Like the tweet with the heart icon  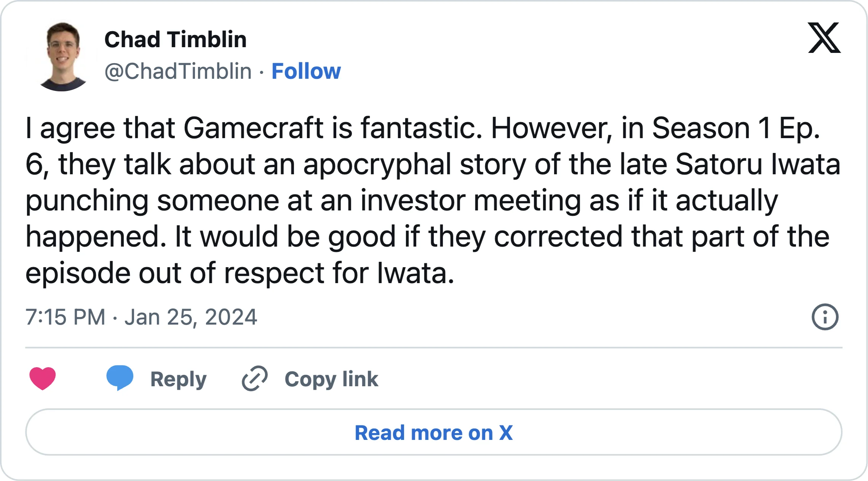pos(43,378)
